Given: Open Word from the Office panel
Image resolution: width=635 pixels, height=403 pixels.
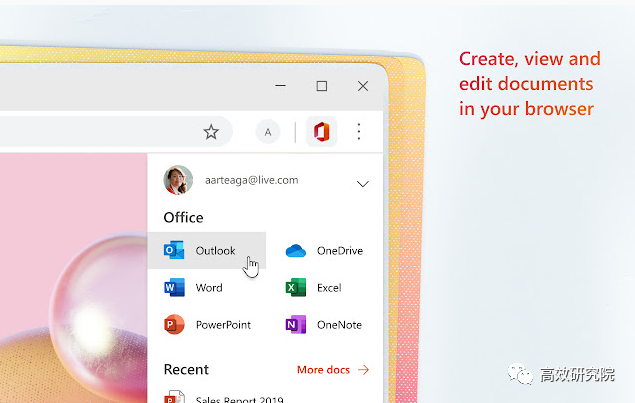Looking at the screenshot, I should 194,288.
